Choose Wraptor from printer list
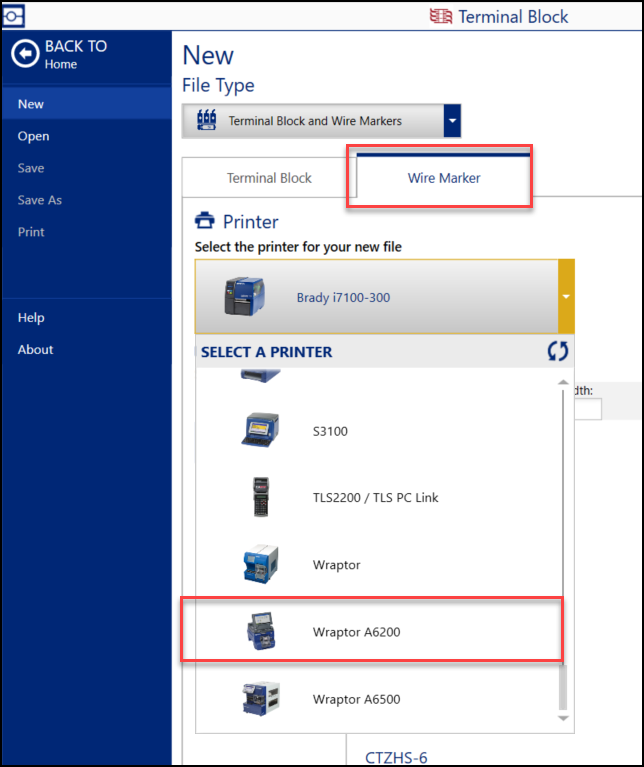Viewport: 644px width, 767px height. pos(377,564)
